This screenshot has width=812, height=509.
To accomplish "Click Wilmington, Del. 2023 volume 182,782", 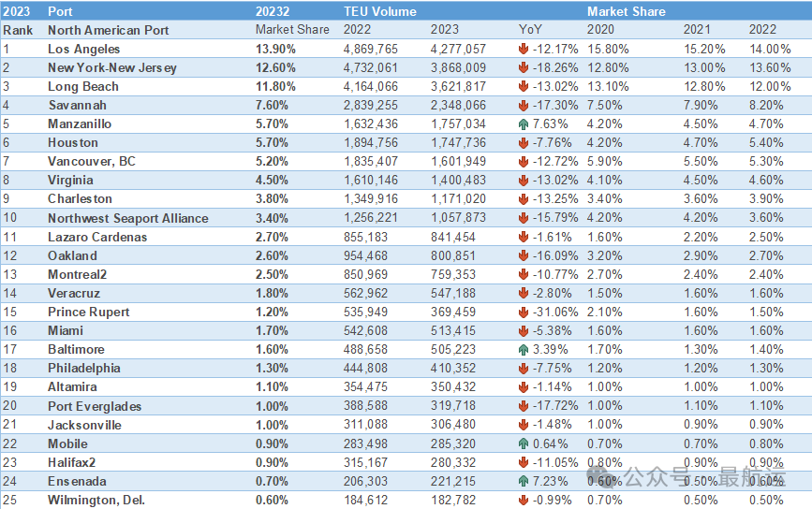I will (x=453, y=501).
